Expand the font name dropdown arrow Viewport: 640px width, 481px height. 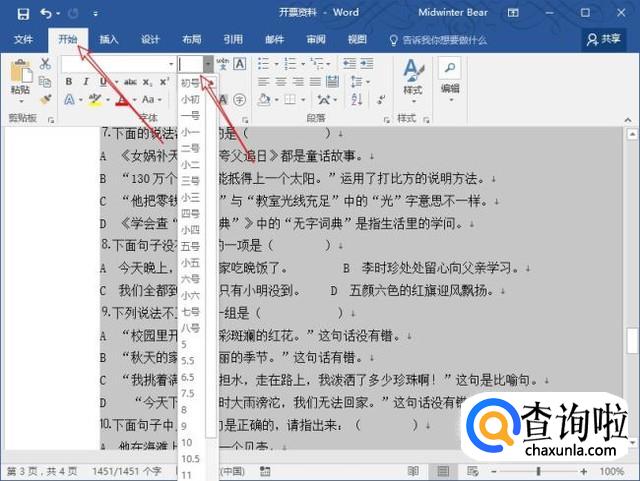pyautogui.click(x=170, y=64)
